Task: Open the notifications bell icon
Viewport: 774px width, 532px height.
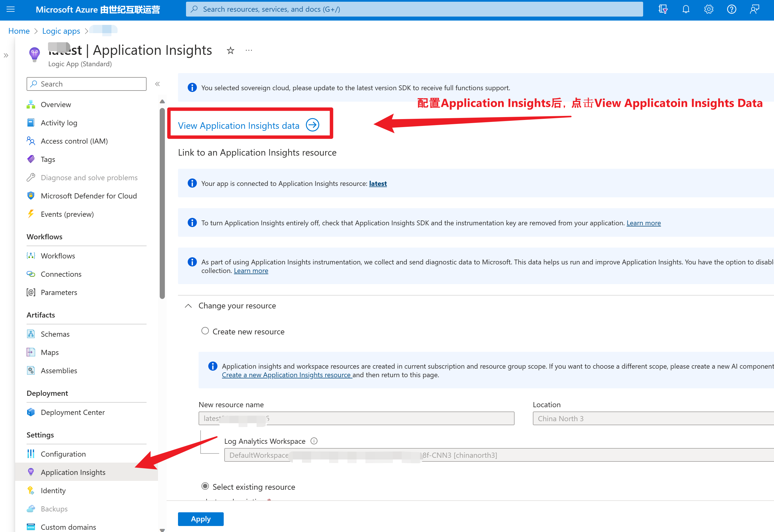Action: (x=686, y=9)
